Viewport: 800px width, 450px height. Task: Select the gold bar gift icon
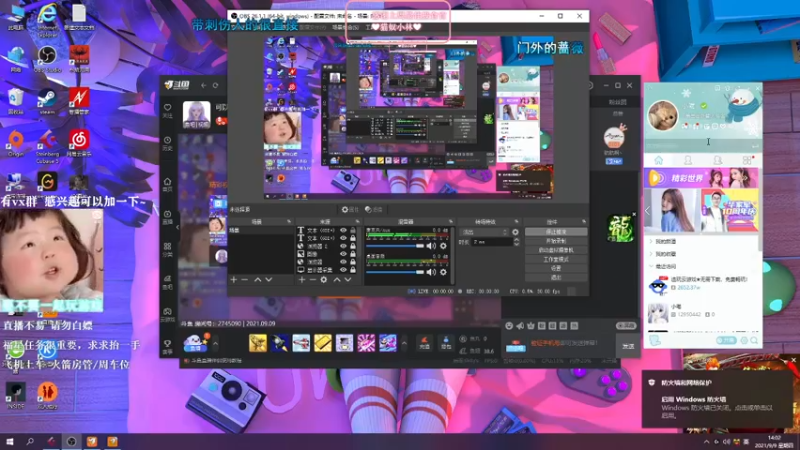point(322,343)
